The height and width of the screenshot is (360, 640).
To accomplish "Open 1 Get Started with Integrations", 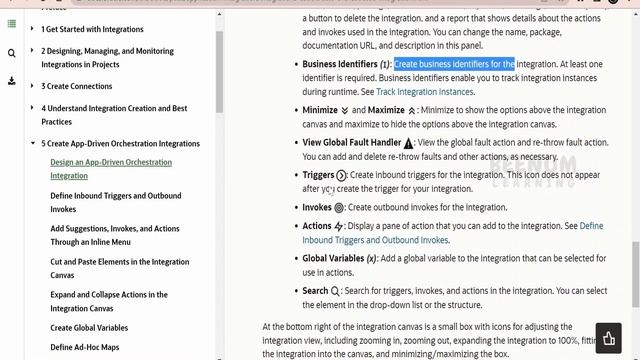I will pos(92,29).
